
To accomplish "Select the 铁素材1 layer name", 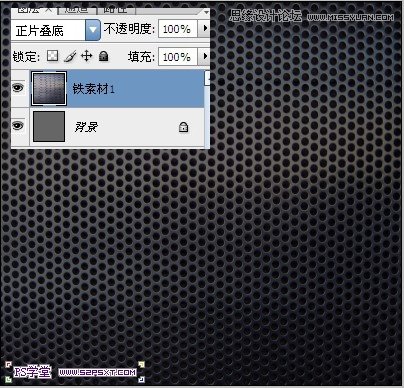I will point(94,89).
